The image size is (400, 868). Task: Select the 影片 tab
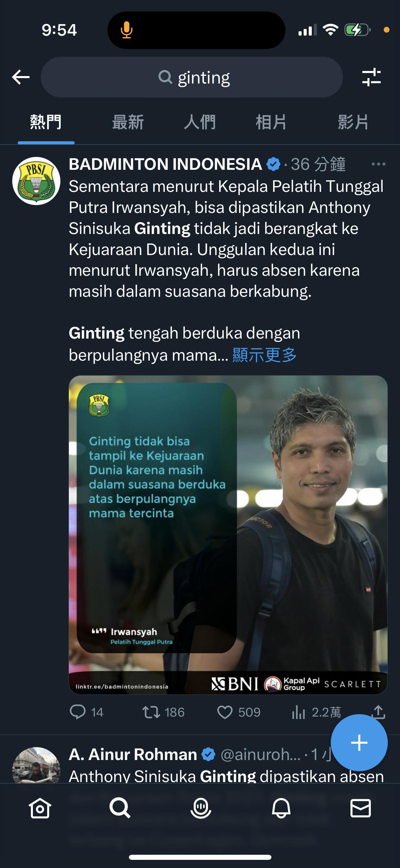(353, 122)
